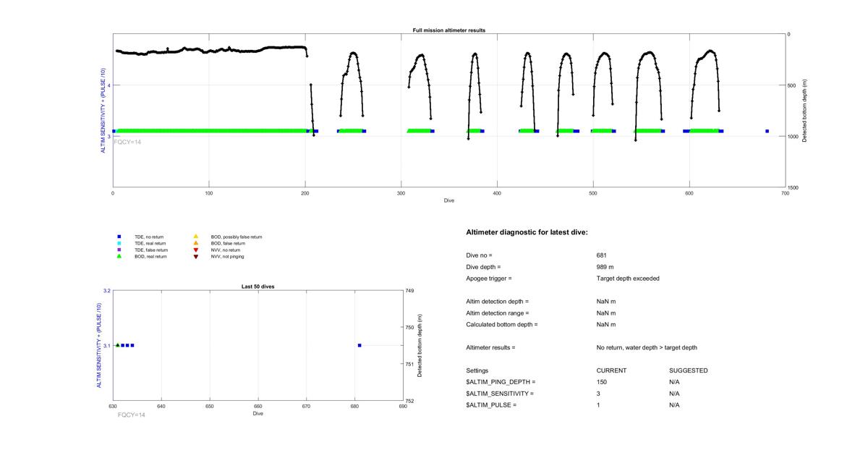Click the dive depth value '989 m'
Viewport: 868px width, 450px height.
click(x=605, y=267)
